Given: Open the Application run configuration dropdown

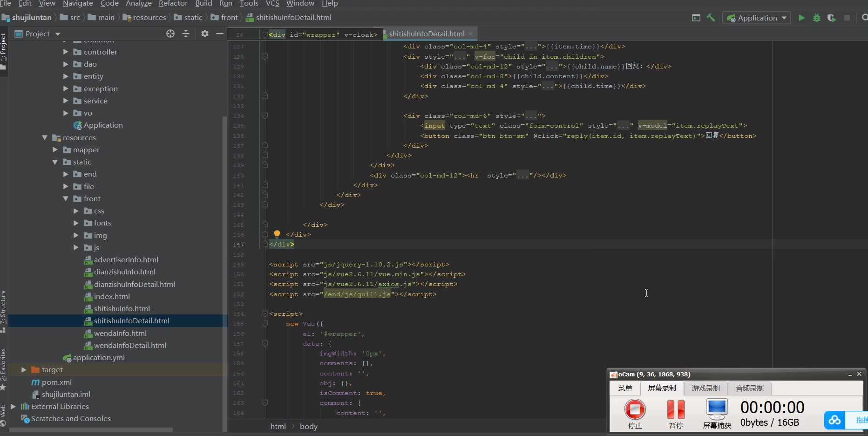Looking at the screenshot, I should coord(757,18).
